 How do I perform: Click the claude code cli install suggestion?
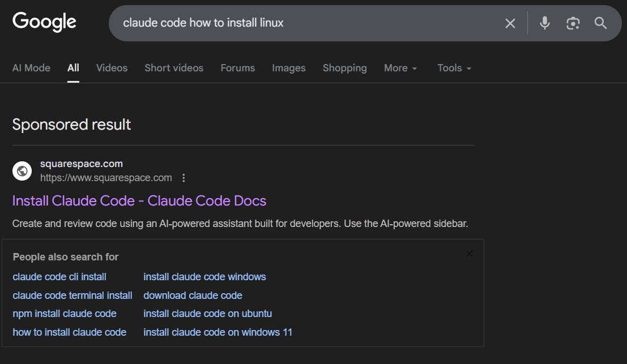(59, 277)
